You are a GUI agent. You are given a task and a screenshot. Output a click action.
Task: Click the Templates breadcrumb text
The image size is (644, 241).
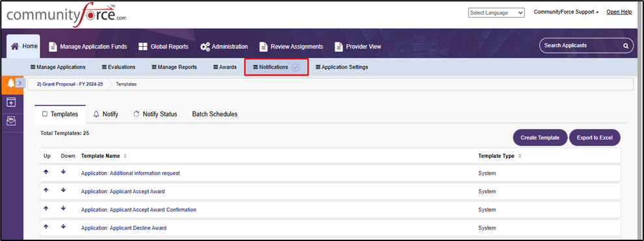(126, 84)
